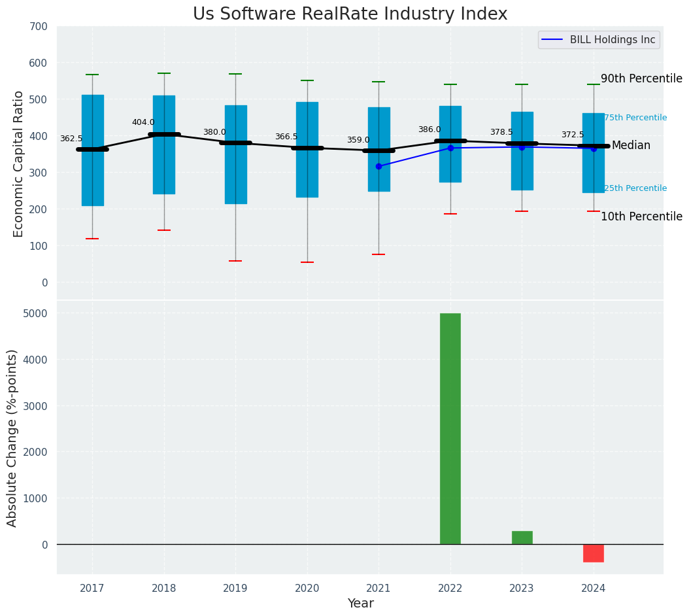Screen dimensions: 689x616
Task: Click the chart title Us Software RealRate
Action: coord(350,14)
